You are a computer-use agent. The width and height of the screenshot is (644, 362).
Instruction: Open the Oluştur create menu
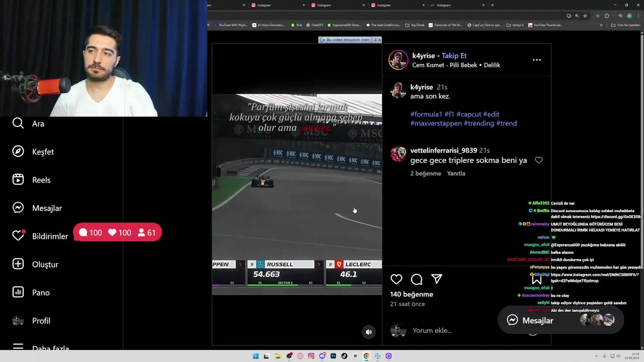pyautogui.click(x=35, y=264)
